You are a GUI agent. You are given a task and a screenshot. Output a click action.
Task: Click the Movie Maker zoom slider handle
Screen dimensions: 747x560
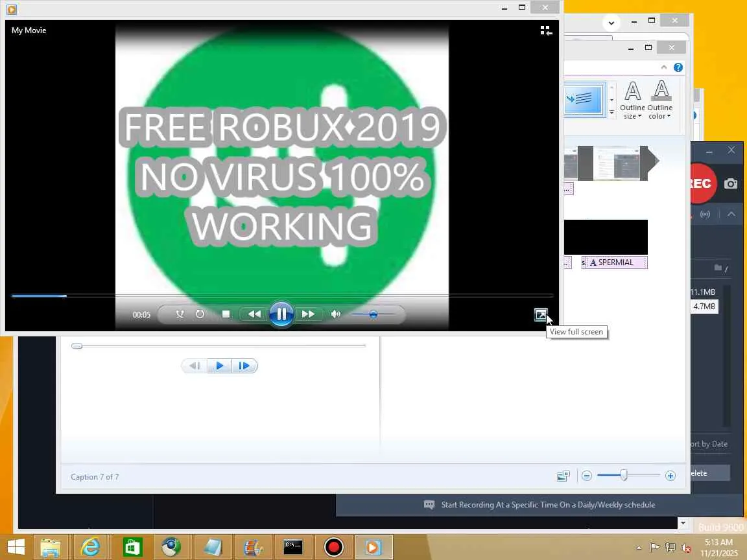click(x=624, y=475)
